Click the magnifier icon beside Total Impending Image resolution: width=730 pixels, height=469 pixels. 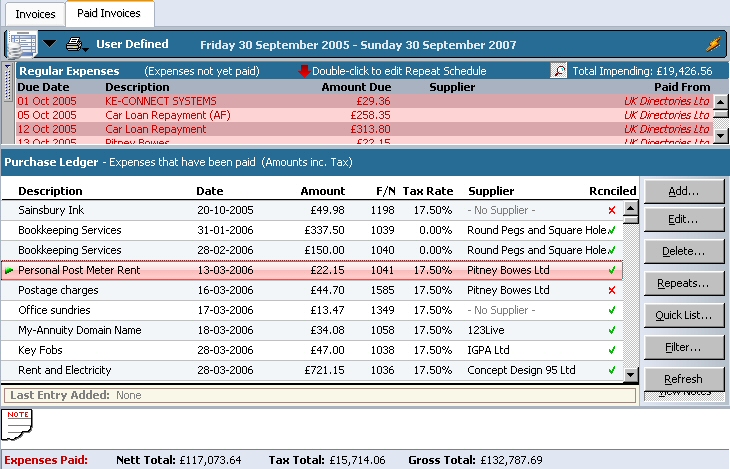(559, 71)
